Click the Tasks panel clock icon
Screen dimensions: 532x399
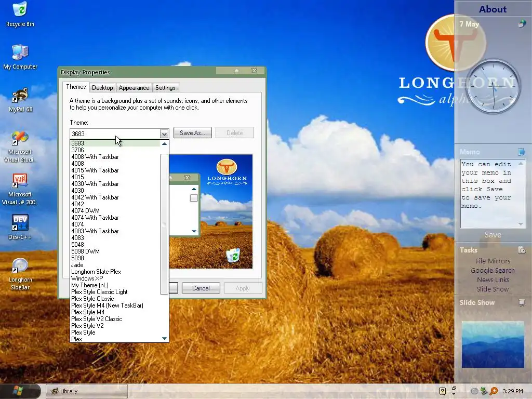click(522, 250)
